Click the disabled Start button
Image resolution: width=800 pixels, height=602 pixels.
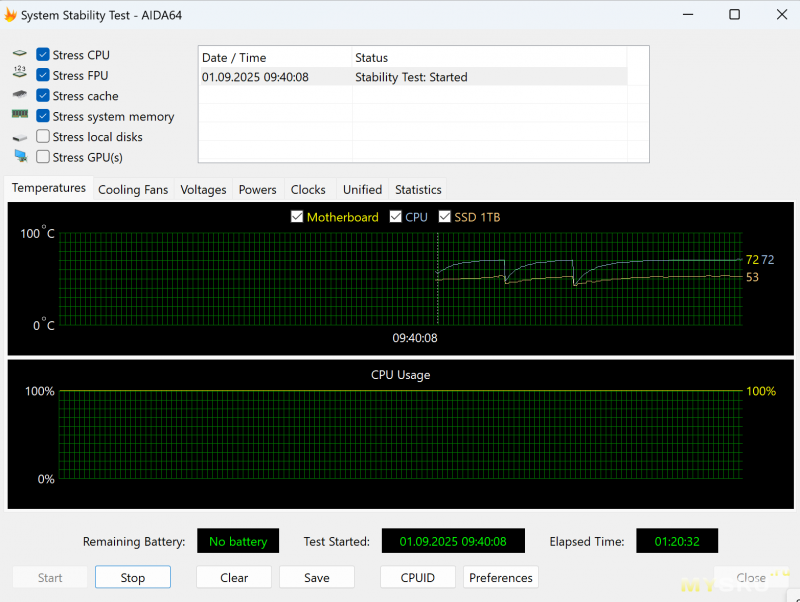[50, 578]
